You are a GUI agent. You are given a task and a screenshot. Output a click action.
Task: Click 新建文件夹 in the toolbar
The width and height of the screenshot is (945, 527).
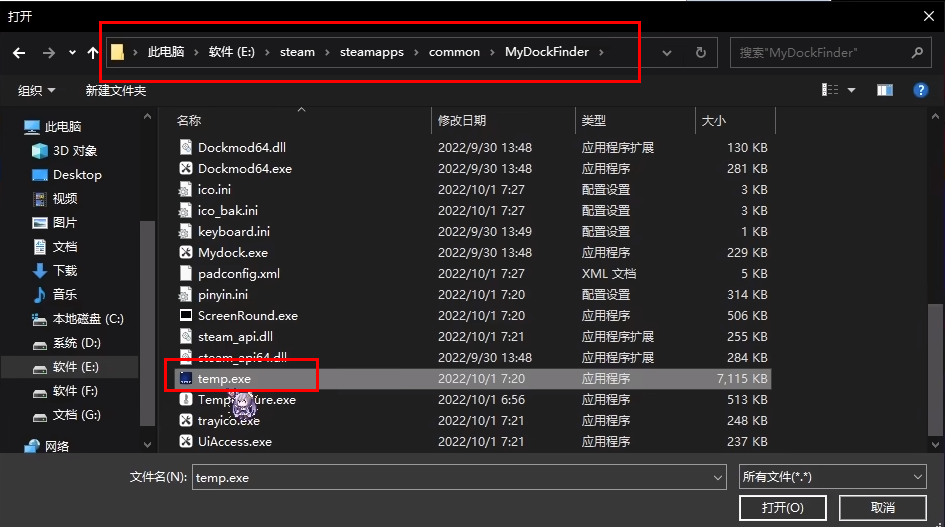(116, 91)
